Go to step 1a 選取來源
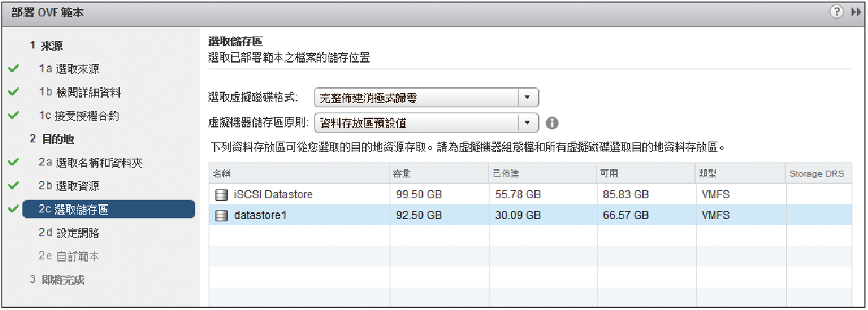 point(70,69)
